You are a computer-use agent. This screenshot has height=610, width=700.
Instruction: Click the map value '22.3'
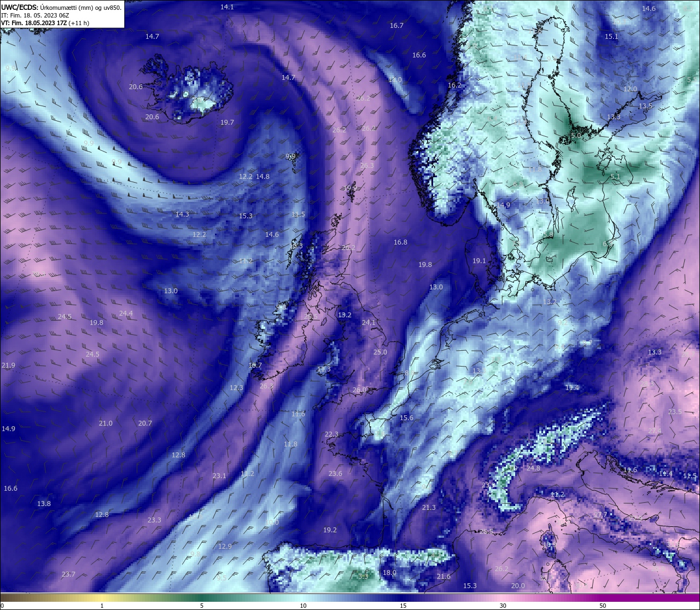tap(331, 434)
